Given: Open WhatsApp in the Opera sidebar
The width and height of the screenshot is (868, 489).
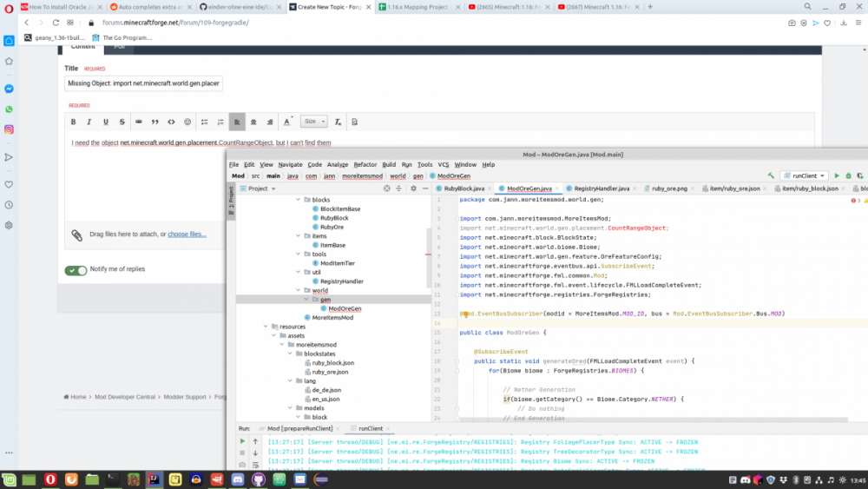Looking at the screenshot, I should coord(9,109).
